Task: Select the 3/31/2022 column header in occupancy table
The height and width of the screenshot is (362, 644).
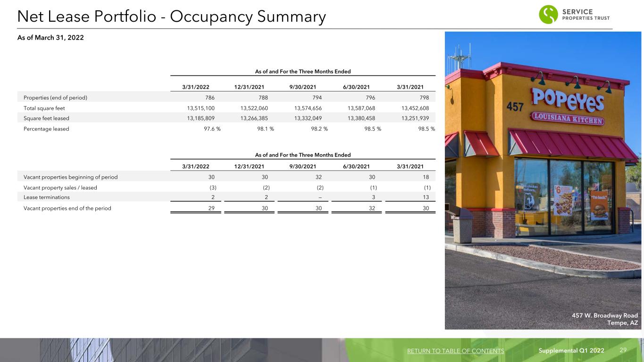Action: (196, 87)
